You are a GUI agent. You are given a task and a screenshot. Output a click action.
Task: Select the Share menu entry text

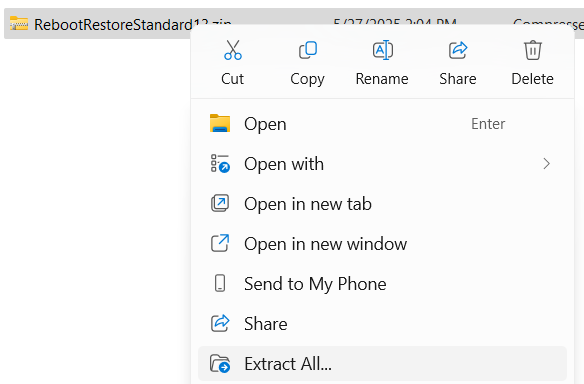click(x=266, y=324)
